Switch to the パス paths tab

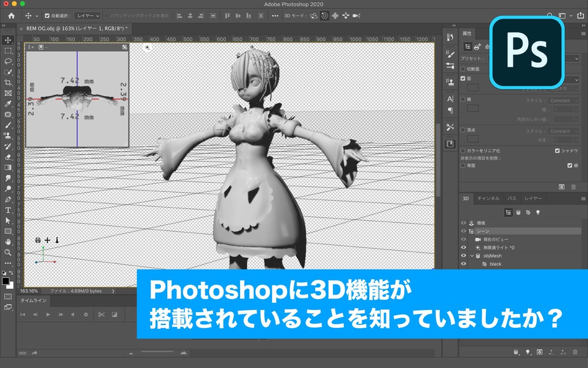(512, 198)
